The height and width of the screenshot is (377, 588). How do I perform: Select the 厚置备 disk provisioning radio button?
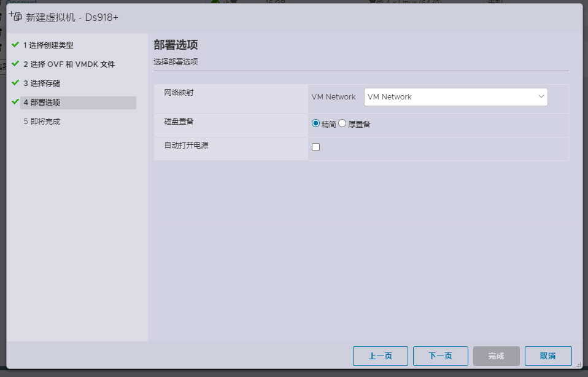pos(342,123)
